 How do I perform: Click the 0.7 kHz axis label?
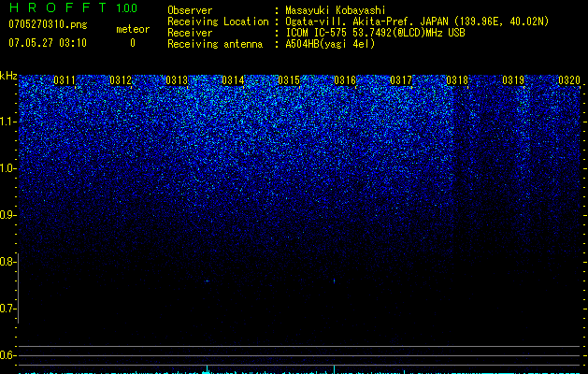pyautogui.click(x=7, y=309)
